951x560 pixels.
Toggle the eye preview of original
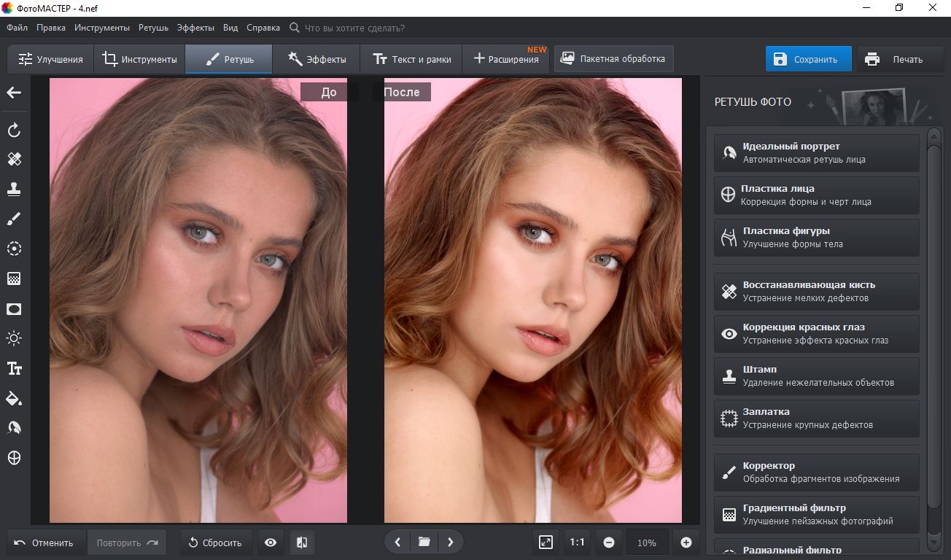click(x=271, y=542)
